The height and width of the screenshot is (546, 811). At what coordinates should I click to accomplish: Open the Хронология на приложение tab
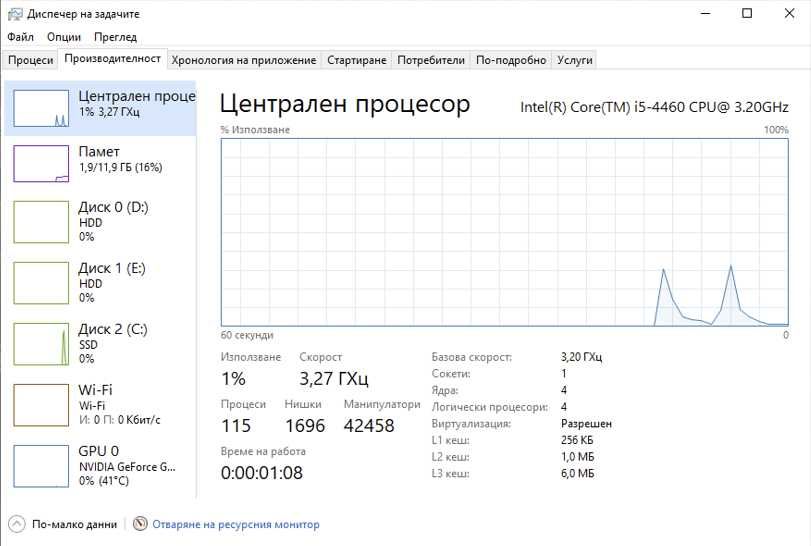pos(244,60)
